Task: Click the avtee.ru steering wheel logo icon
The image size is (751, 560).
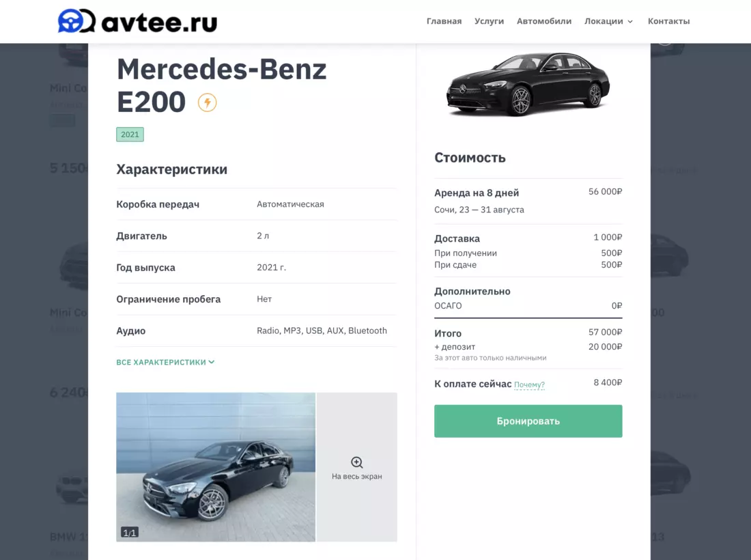Action: pyautogui.click(x=76, y=21)
